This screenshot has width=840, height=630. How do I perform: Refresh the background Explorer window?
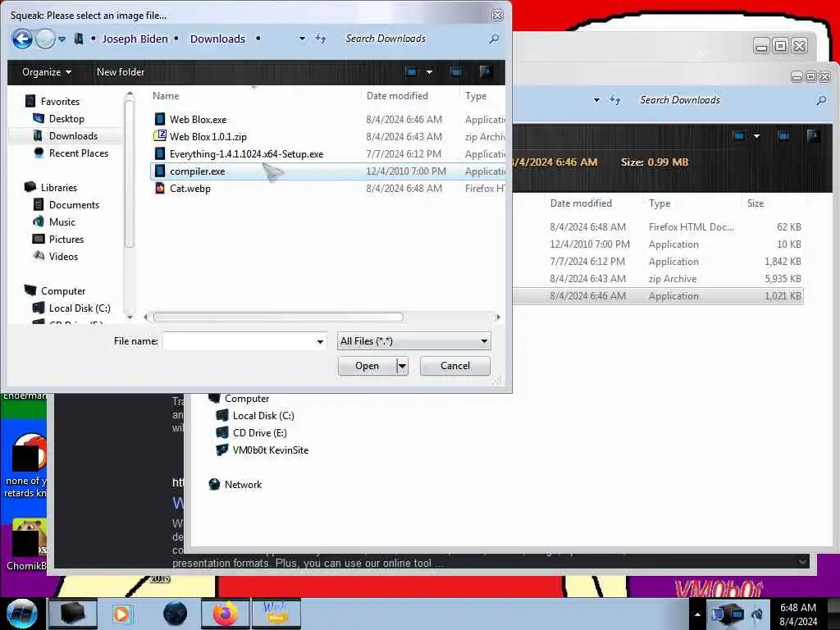click(615, 100)
